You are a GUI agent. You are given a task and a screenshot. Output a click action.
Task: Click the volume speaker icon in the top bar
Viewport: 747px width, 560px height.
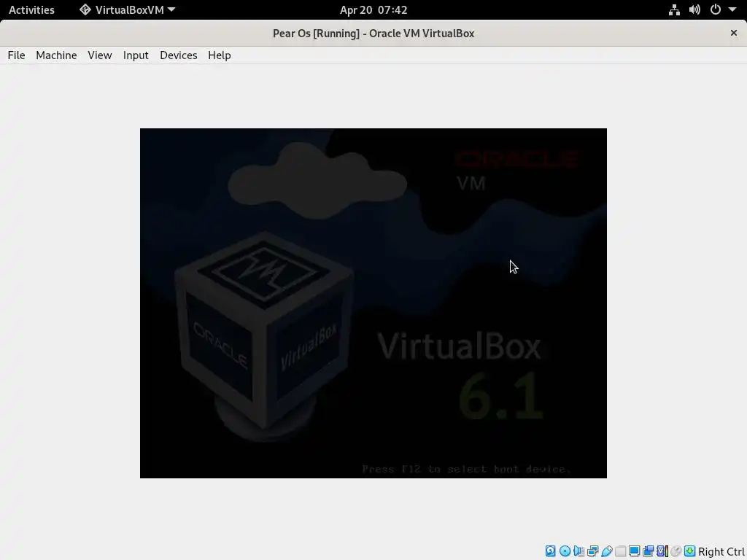tap(694, 10)
